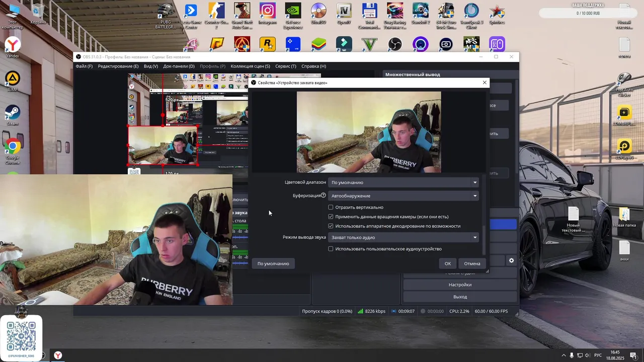Launch AIMP player from desktop
The image size is (644, 362).
tap(13, 81)
